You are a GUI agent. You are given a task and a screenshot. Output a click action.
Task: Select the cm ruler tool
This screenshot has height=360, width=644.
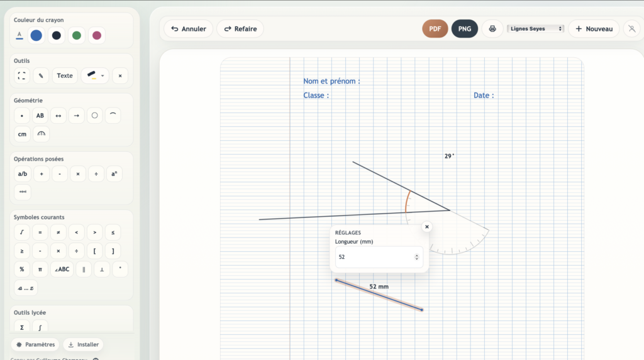22,134
